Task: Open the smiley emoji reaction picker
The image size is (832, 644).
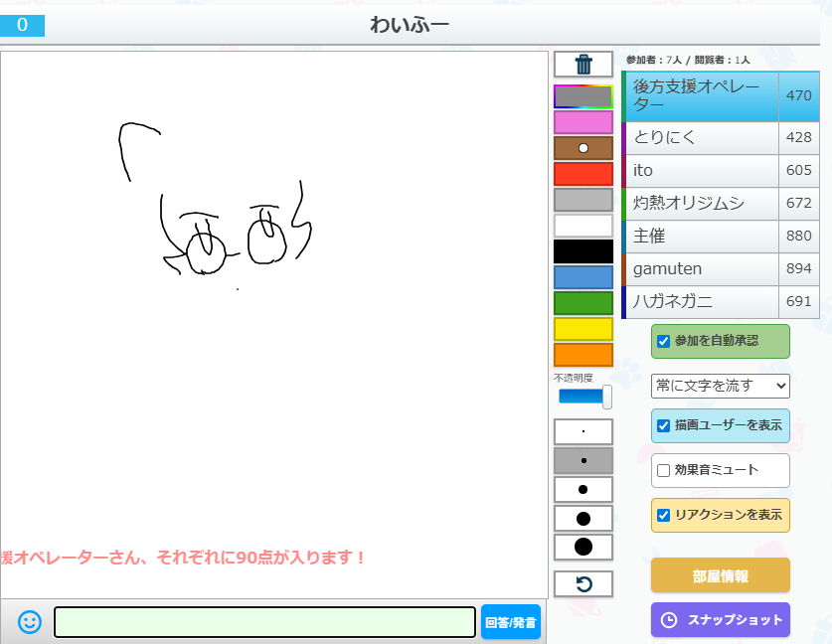Action: point(30,622)
